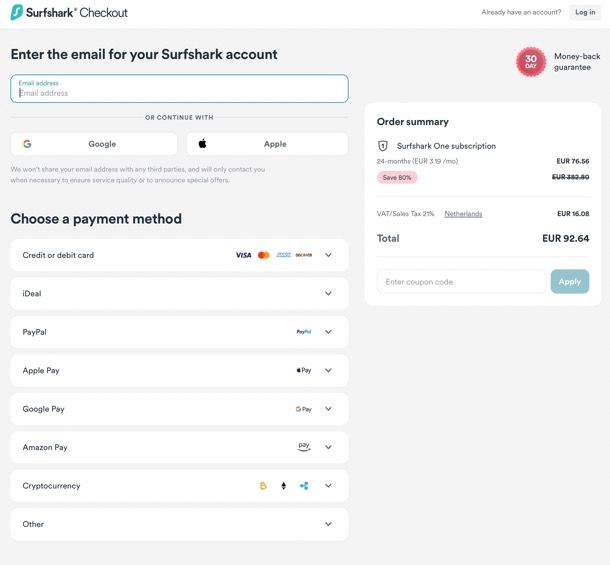
Task: Continue with the Apple button
Action: (x=267, y=144)
